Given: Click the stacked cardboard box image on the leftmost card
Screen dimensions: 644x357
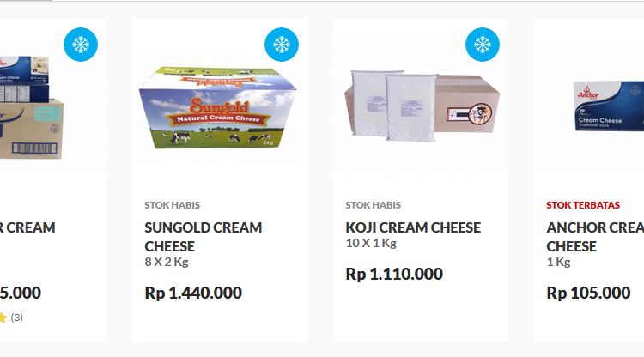Looking at the screenshot, I should tap(32, 105).
